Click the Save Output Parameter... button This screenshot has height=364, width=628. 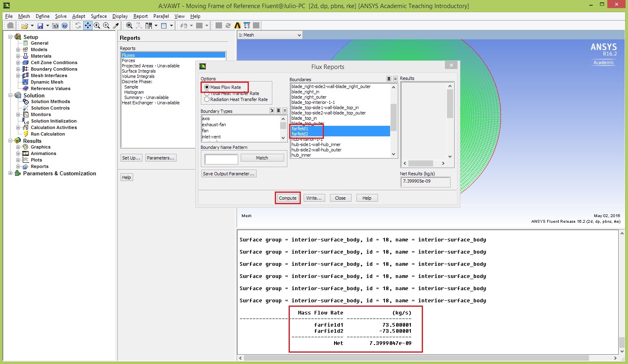pyautogui.click(x=229, y=174)
